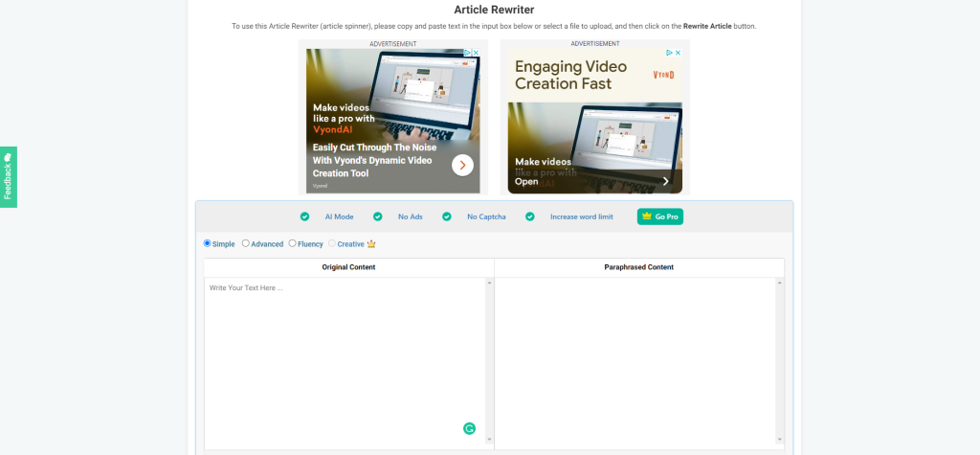Click the crown icon on Go Pro

tap(647, 216)
